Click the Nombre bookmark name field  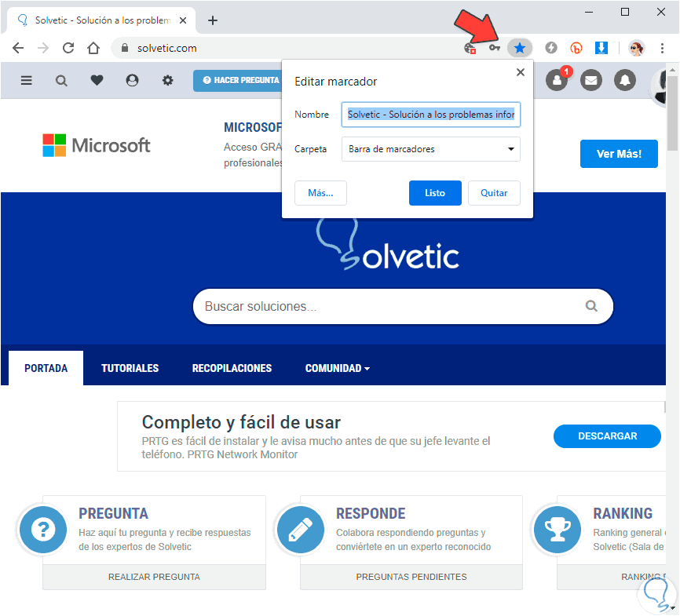pos(430,115)
